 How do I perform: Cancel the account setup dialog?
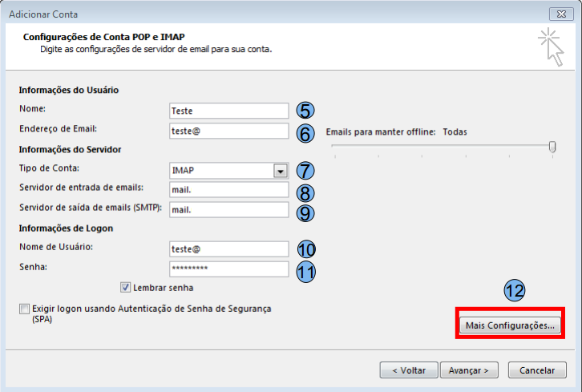537,370
